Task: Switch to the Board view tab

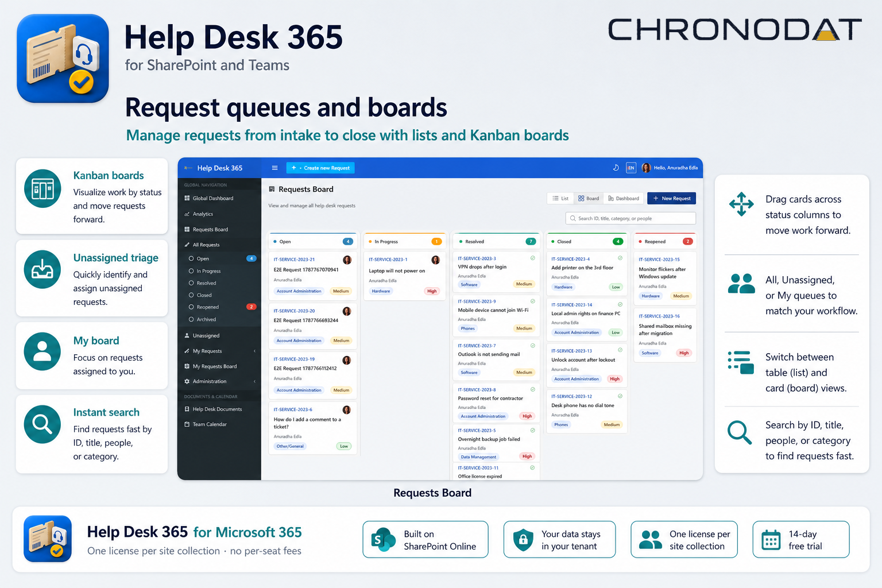Action: tap(589, 199)
